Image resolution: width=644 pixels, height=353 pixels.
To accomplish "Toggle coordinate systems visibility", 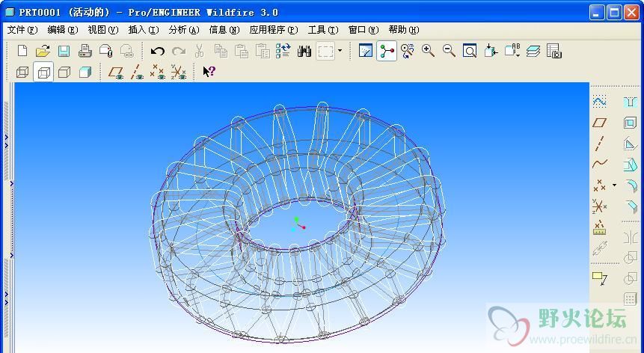I will [178, 73].
